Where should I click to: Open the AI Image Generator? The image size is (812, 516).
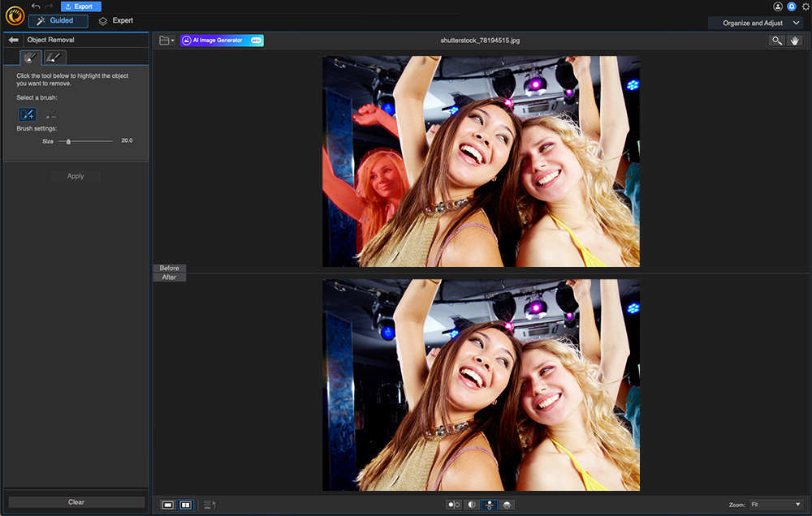[x=221, y=39]
